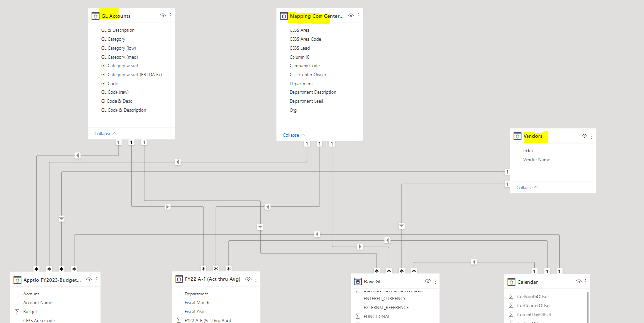Viewport: 644px width, 323px height.
Task: Select the Index field in Vendors
Action: coord(528,151)
